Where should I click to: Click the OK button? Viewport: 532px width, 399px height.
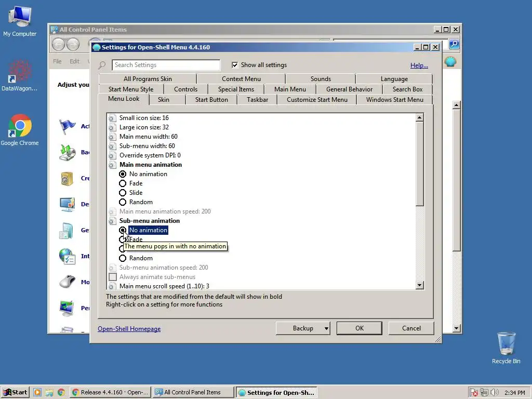360,328
